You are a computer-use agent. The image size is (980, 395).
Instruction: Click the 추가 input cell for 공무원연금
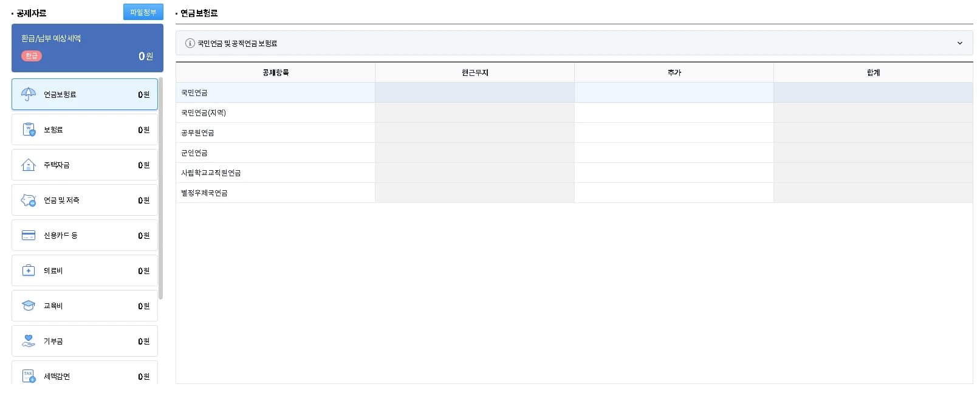(674, 132)
